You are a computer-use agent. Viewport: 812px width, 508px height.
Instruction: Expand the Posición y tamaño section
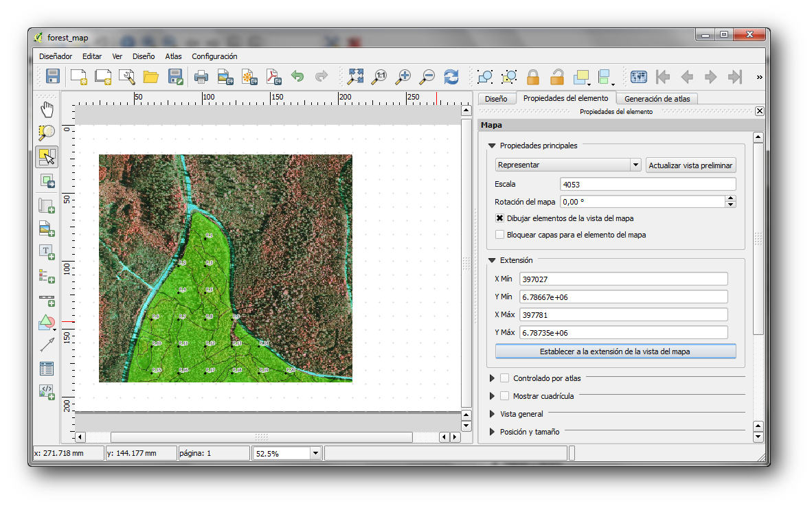tap(492, 432)
